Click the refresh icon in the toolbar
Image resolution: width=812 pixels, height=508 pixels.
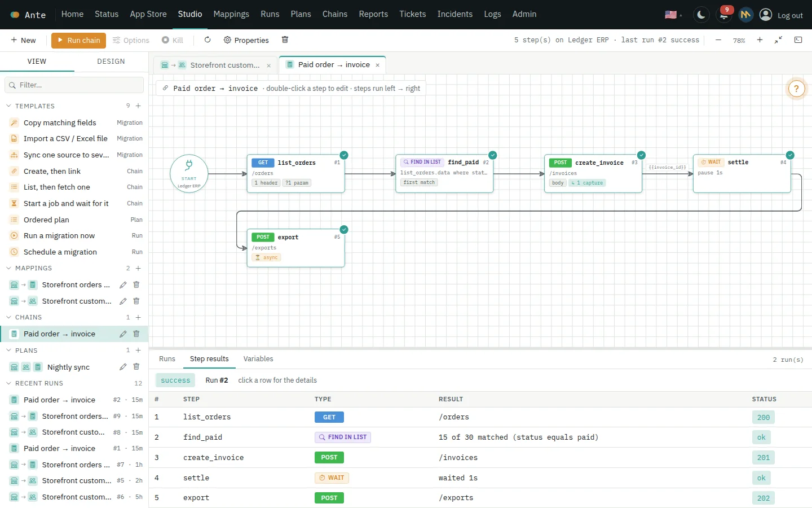pyautogui.click(x=208, y=40)
